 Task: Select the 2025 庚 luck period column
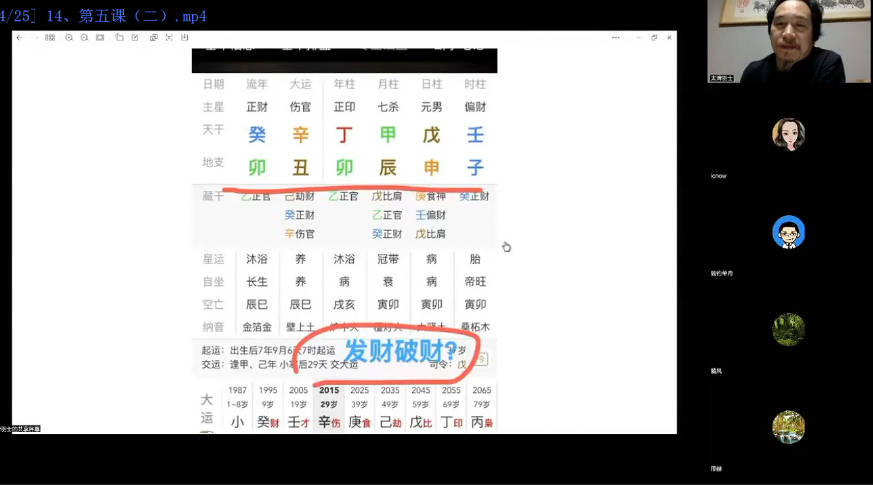pyautogui.click(x=359, y=410)
